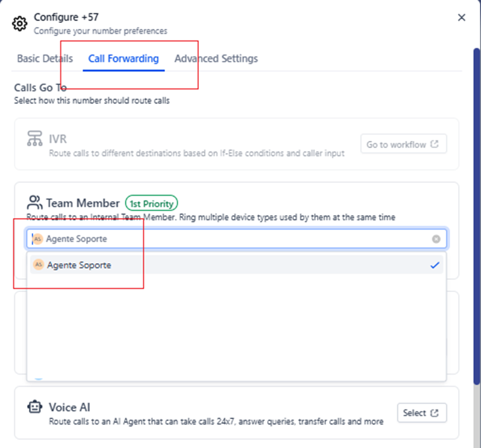Open the Advanced Settings tab
The height and width of the screenshot is (448, 481).
[216, 58]
